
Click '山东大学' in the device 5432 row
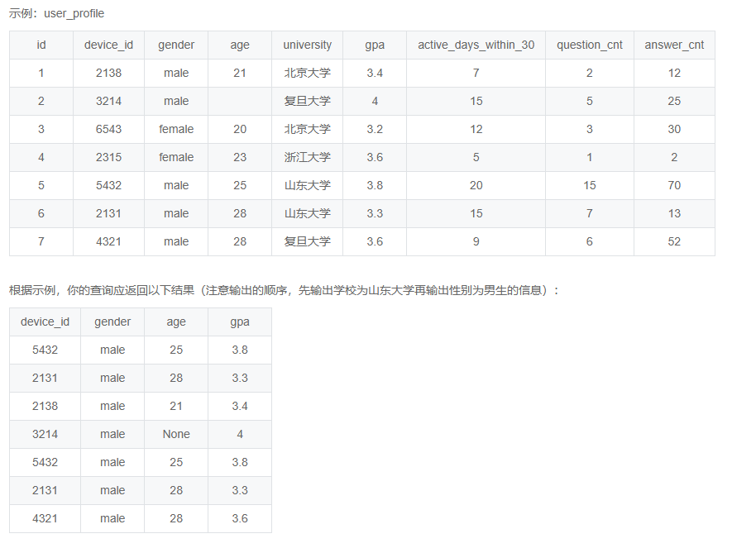coord(307,185)
